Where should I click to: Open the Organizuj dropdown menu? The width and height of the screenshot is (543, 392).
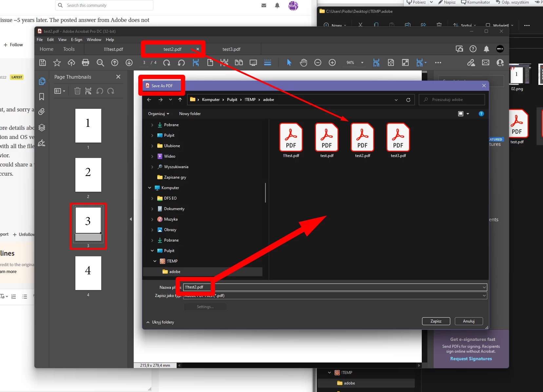[x=159, y=114]
